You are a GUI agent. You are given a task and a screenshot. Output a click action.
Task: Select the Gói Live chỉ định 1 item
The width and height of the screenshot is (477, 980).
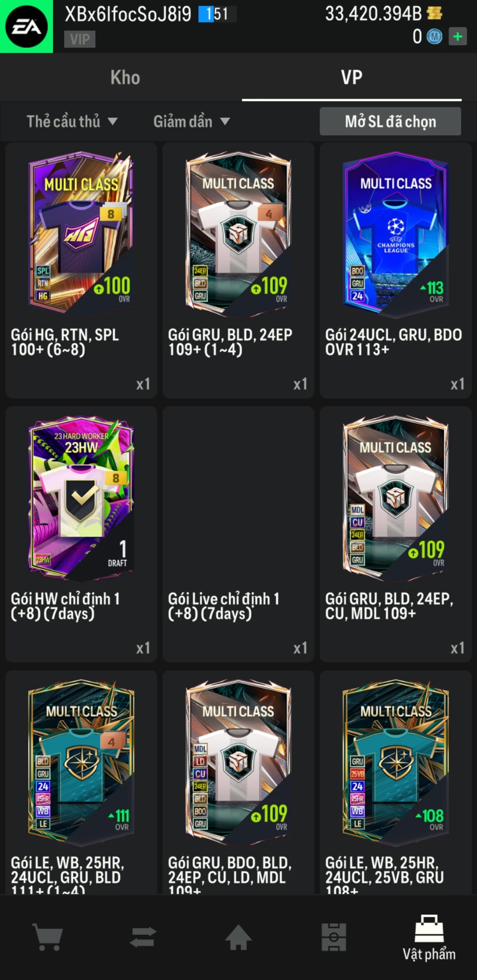pyautogui.click(x=238, y=534)
